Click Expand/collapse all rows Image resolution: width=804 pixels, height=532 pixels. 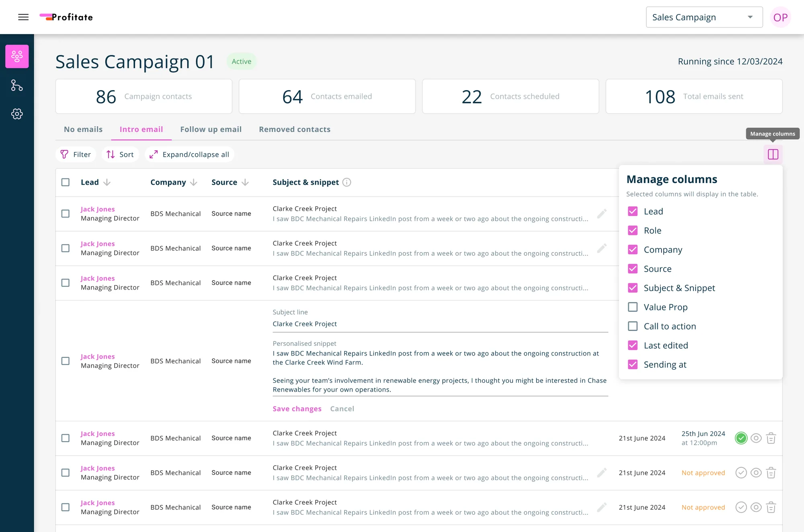coord(189,154)
